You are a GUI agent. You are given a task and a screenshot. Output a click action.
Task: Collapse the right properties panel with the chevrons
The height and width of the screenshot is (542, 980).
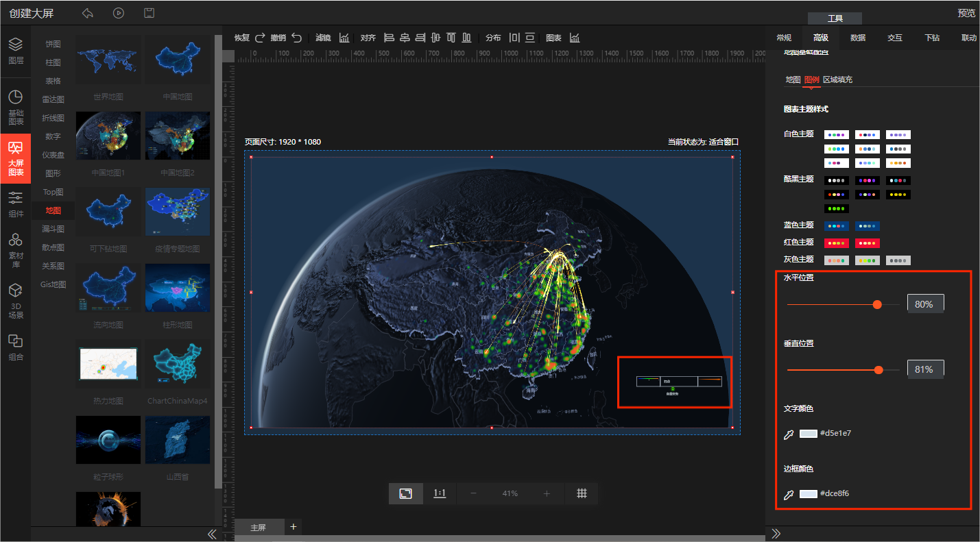pos(776,534)
